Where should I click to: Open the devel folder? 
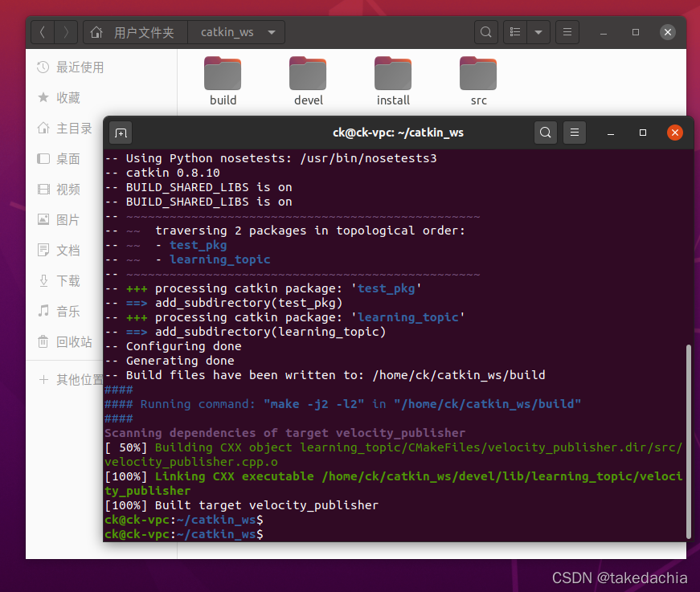308,81
